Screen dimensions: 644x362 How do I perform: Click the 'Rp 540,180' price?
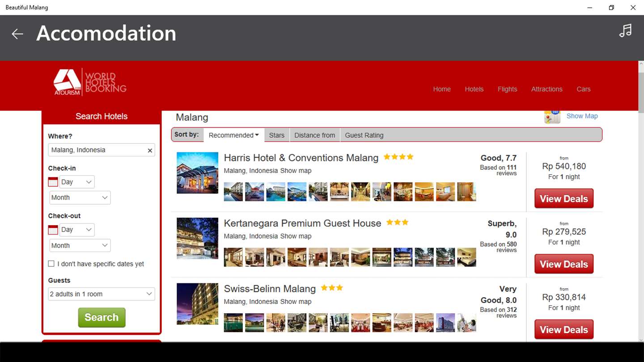[x=564, y=166]
